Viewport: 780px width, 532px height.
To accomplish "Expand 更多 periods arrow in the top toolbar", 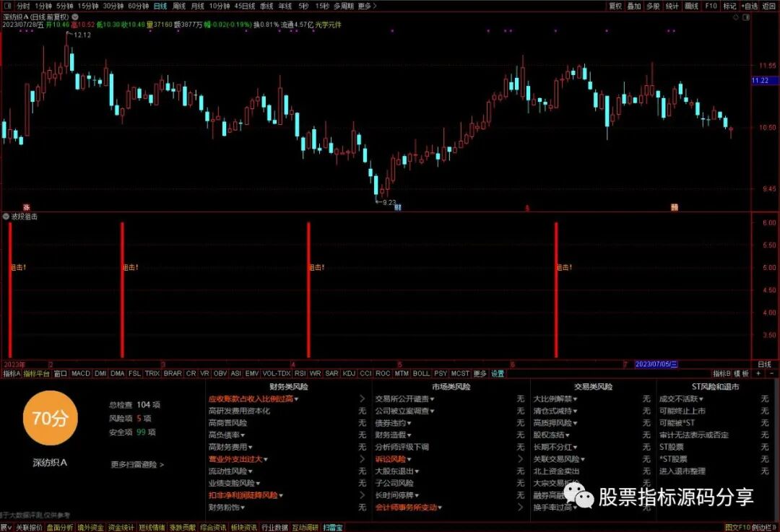I will pos(367,6).
